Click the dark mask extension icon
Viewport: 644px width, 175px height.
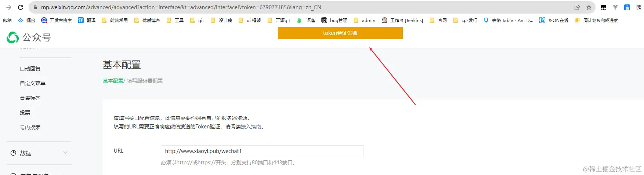[x=604, y=7]
